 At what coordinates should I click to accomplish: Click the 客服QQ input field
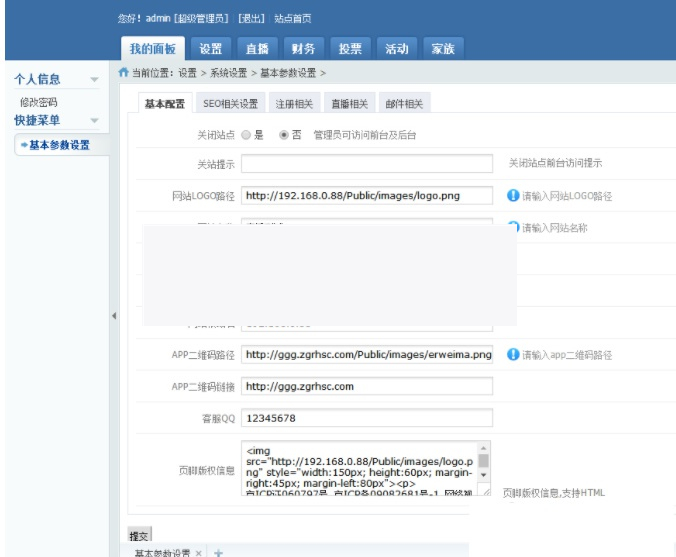366,418
